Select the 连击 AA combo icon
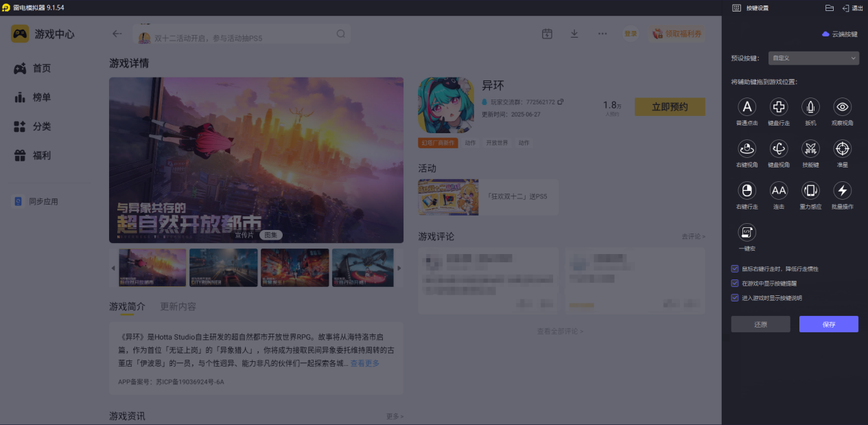Screen dimensions: 868x425 click(x=779, y=190)
